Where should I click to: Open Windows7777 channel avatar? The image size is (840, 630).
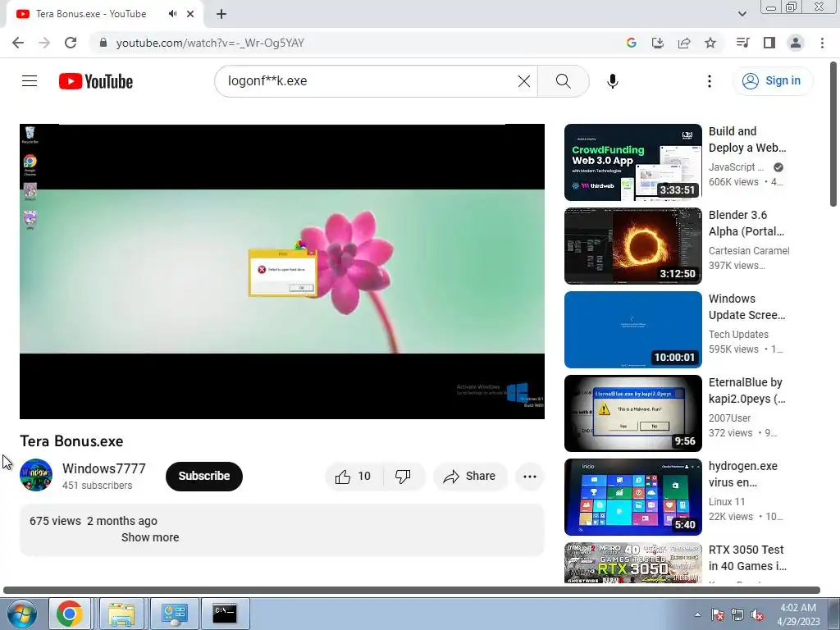pyautogui.click(x=36, y=475)
